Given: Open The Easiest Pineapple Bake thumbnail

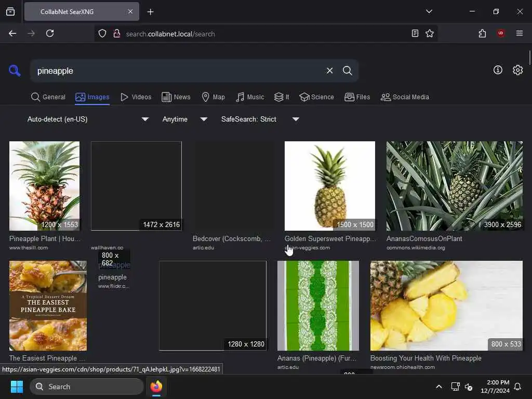Looking at the screenshot, I should coord(48,305).
